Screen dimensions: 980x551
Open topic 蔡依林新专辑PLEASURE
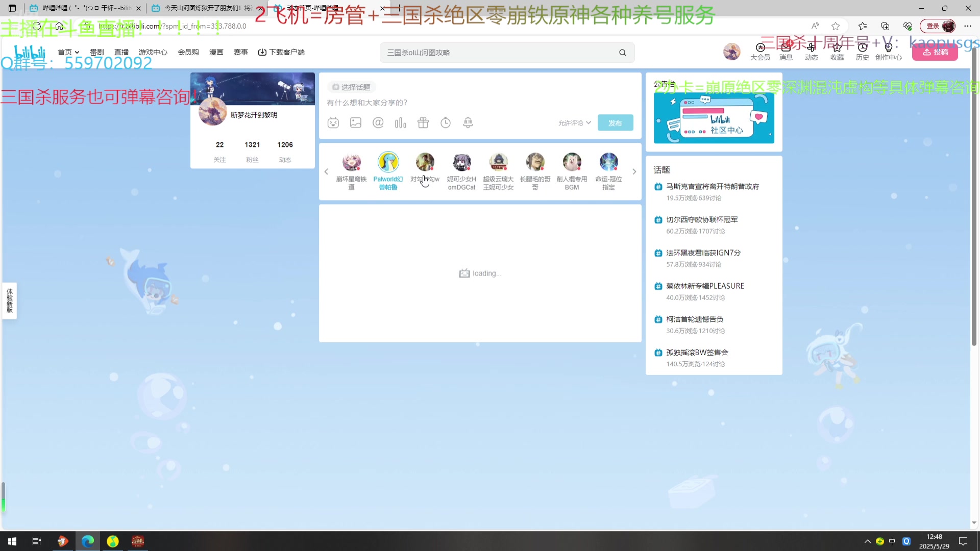[x=705, y=286]
